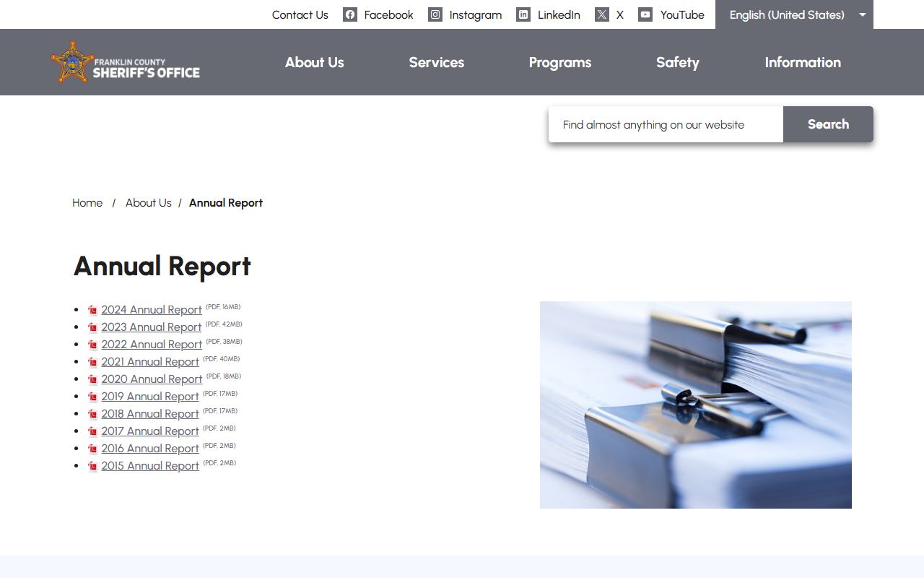The width and height of the screenshot is (924, 578).
Task: Click the PDF icon beside 2020 Annual Report
Action: pos(92,379)
